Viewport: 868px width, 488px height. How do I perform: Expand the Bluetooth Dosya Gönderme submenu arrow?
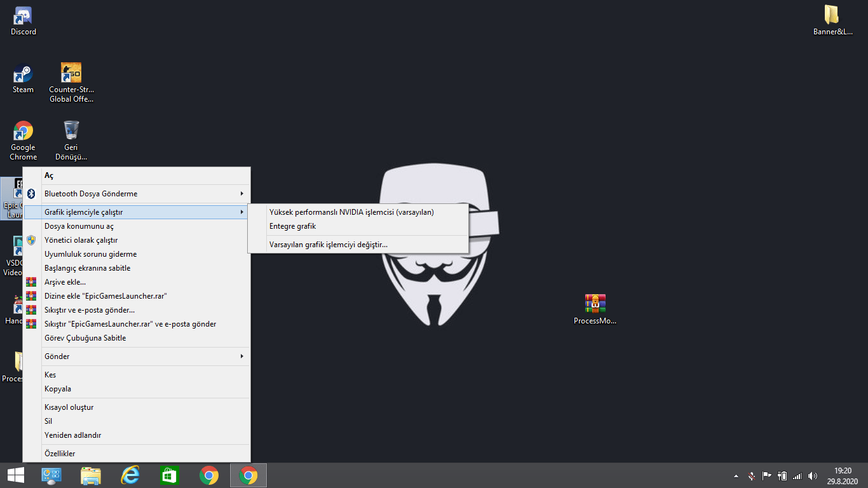click(x=241, y=194)
